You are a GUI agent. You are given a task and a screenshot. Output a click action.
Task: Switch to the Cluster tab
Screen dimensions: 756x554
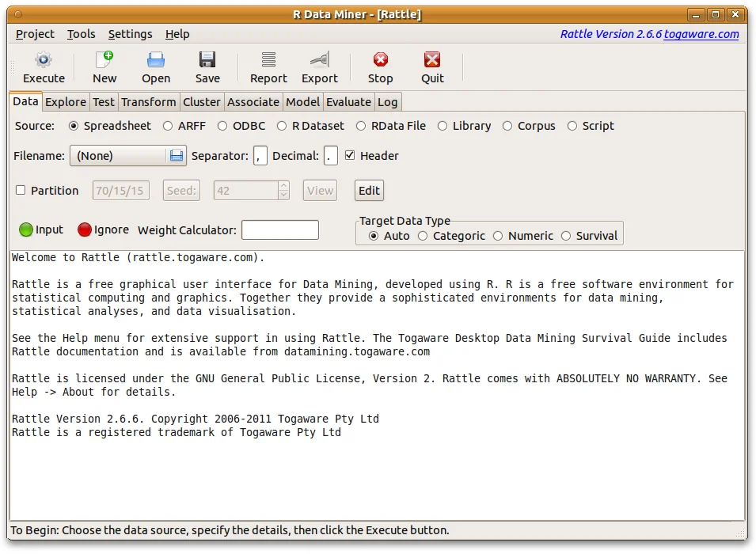[x=202, y=102]
